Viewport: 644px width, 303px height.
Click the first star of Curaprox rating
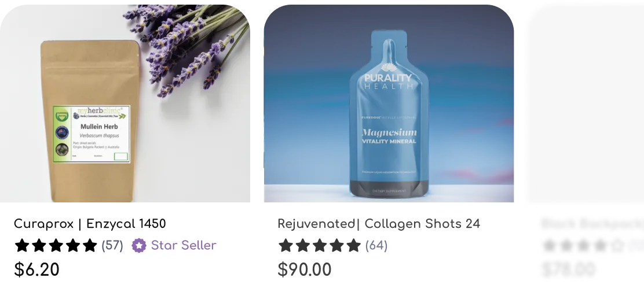[x=22, y=245]
